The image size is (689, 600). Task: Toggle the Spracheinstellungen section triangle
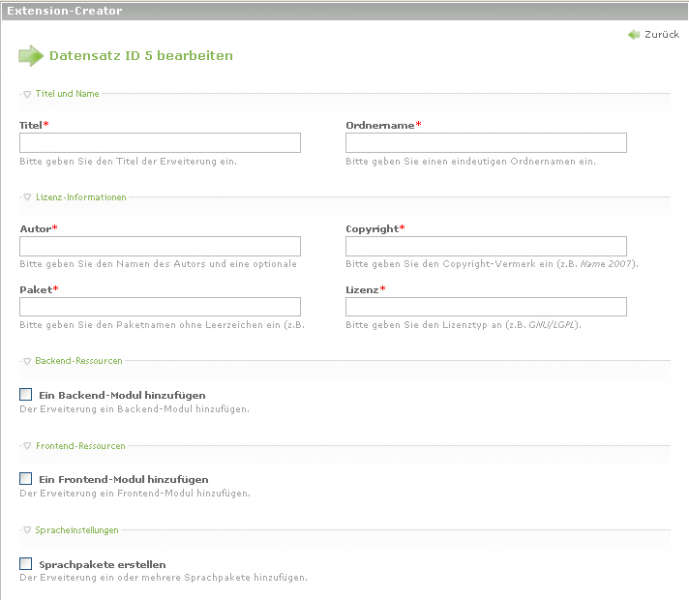(27, 530)
